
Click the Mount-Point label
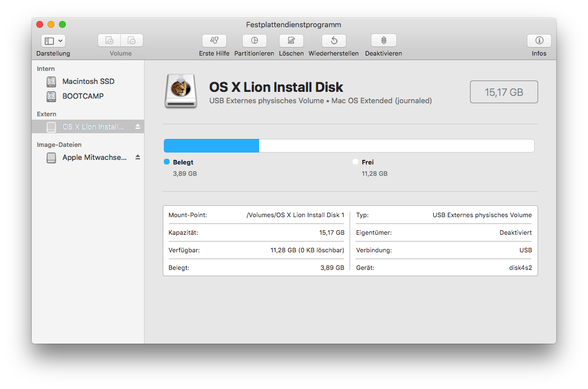[x=188, y=215]
